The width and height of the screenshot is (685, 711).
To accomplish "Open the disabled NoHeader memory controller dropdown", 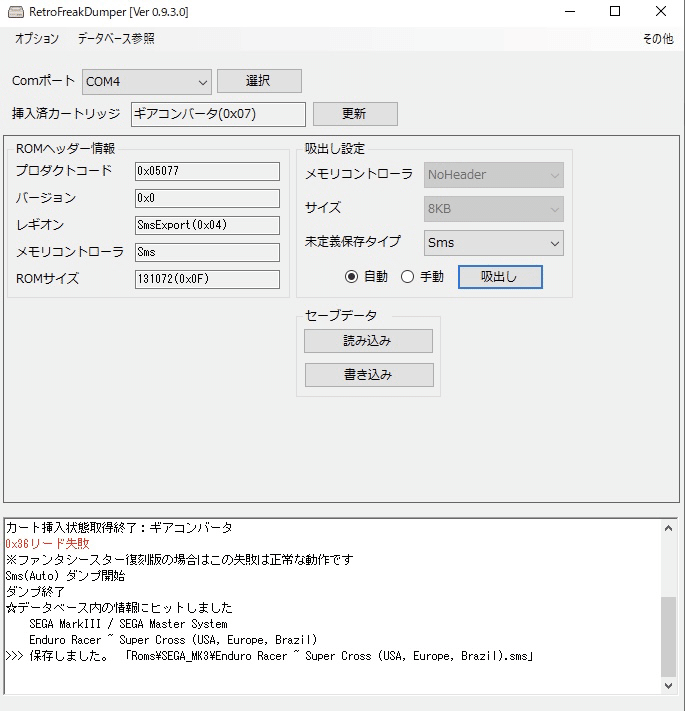I will 494,175.
